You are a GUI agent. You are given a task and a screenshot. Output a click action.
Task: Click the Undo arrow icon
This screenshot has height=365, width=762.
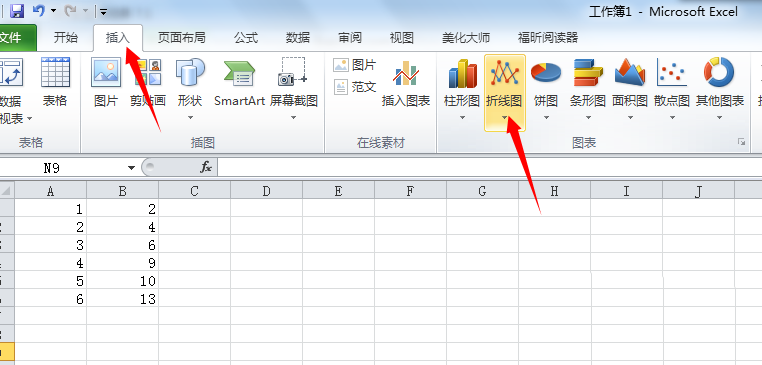39,10
